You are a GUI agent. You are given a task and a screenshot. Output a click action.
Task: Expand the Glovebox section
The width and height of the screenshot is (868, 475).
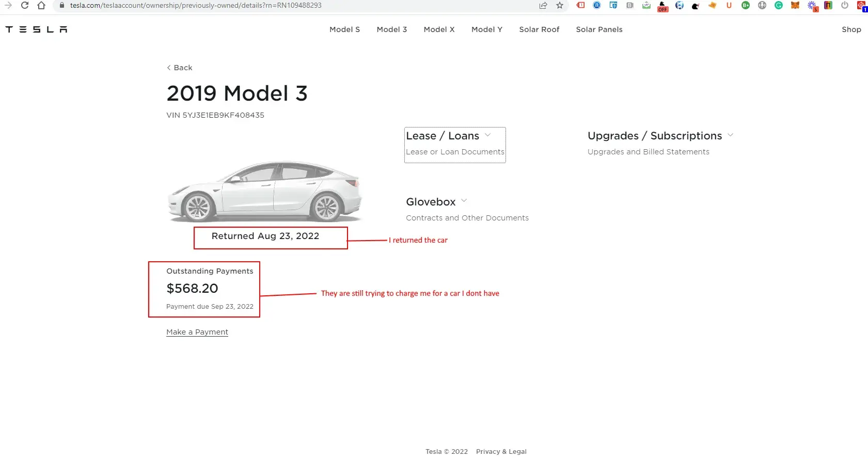[436, 202]
